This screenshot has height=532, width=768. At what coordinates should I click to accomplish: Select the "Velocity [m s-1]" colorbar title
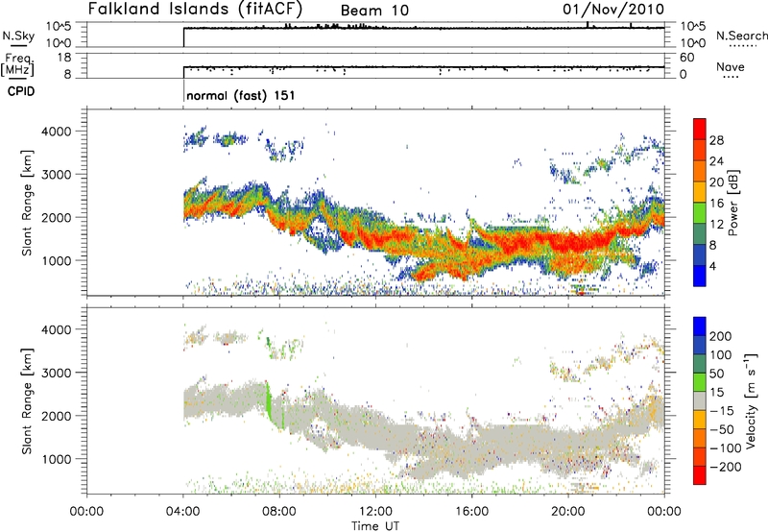click(751, 400)
